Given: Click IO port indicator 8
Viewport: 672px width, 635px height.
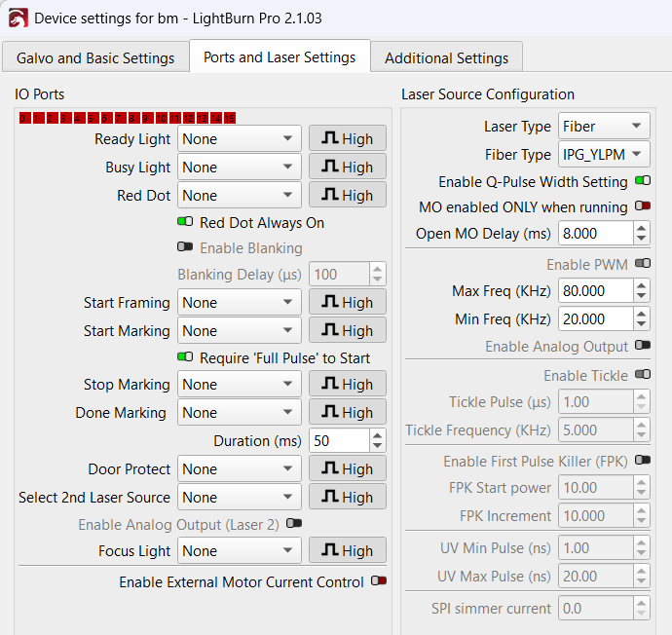Looking at the screenshot, I should click(x=134, y=118).
